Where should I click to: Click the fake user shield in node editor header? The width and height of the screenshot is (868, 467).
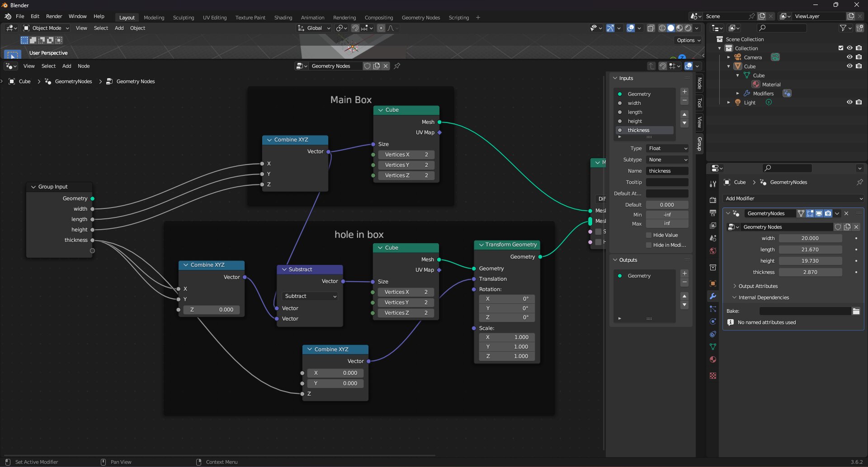(x=368, y=66)
